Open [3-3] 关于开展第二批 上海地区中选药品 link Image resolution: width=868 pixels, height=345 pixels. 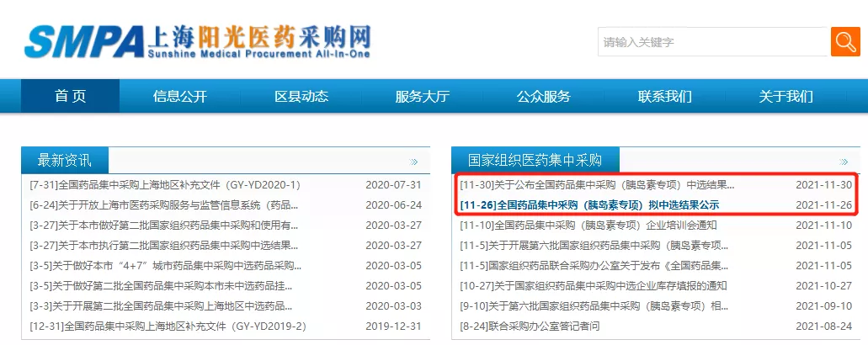click(161, 305)
